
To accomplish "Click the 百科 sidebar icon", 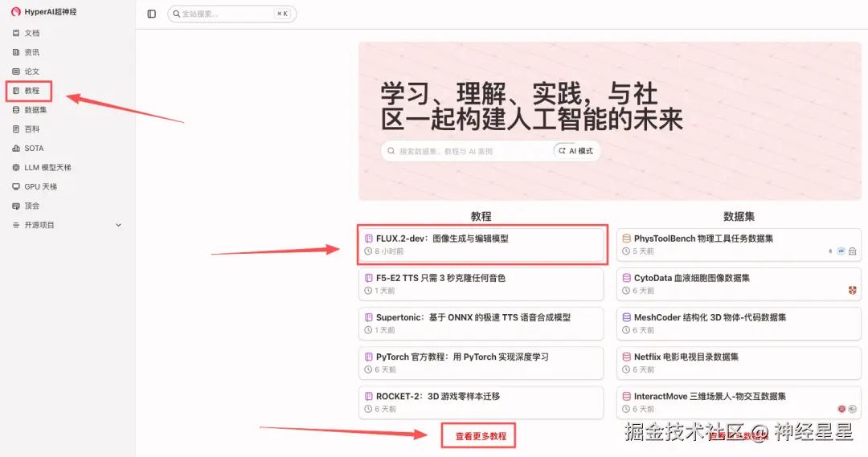I will click(x=16, y=129).
